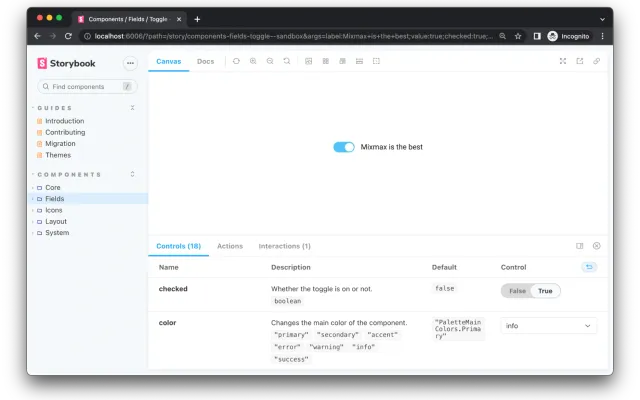The image size is (640, 400).
Task: Open the Interactions (1) tab
Action: click(x=284, y=246)
